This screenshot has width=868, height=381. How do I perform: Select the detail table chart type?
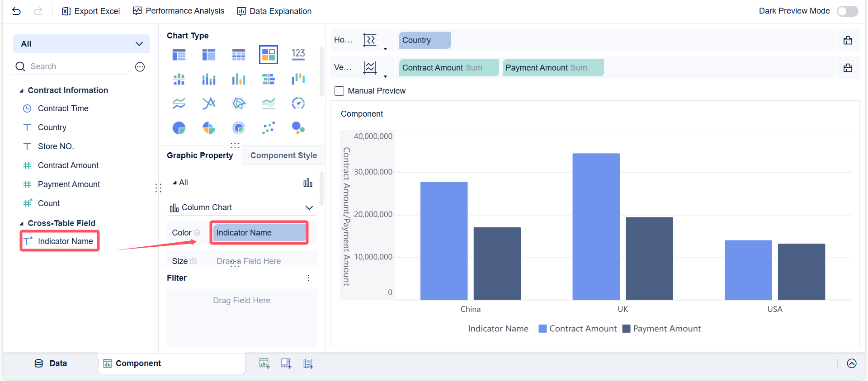[x=239, y=55]
